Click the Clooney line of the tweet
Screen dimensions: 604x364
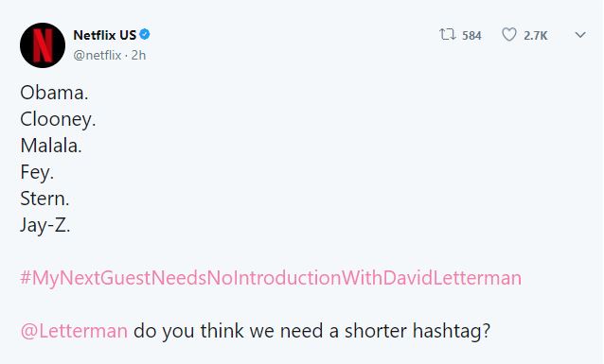click(x=58, y=120)
